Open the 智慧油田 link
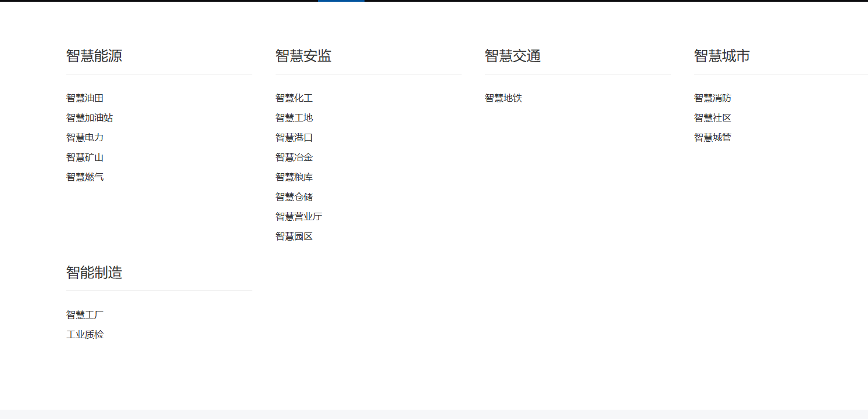The image size is (868, 419). tap(85, 98)
